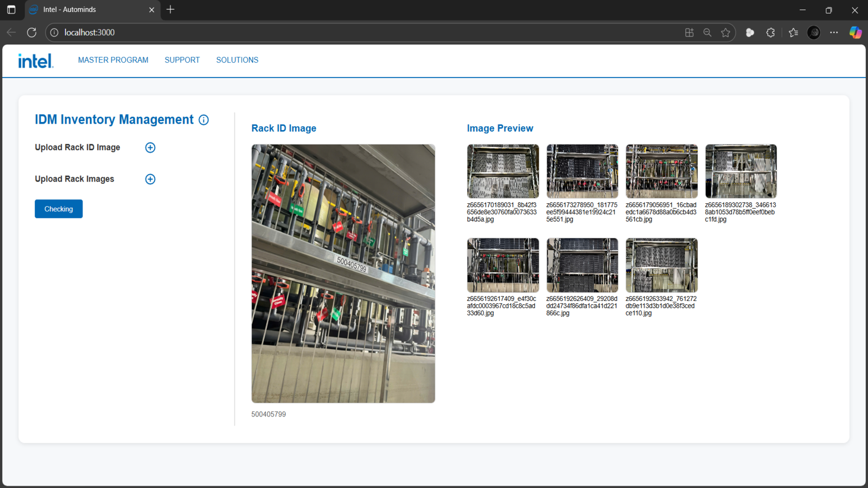This screenshot has height=488, width=868.
Task: Click the Image Preview heading
Action: pyautogui.click(x=500, y=129)
